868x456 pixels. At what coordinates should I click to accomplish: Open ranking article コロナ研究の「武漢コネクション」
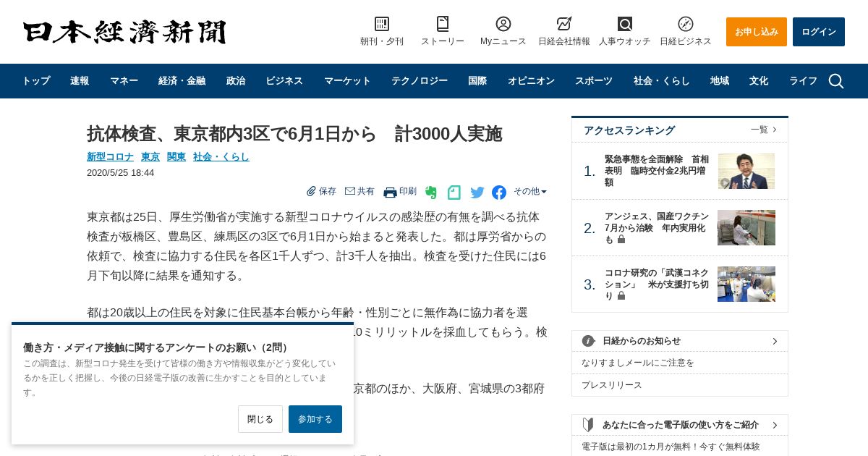657,284
